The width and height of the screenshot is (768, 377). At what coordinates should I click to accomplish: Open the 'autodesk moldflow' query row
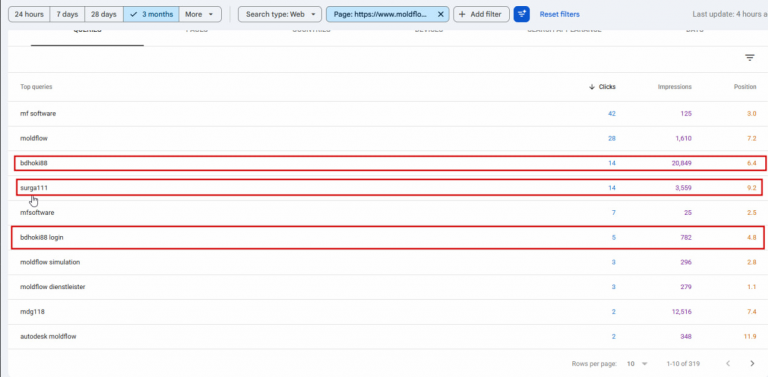coord(388,336)
